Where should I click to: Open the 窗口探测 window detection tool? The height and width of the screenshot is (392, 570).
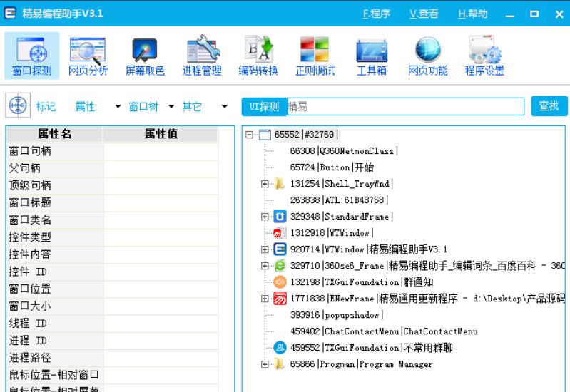(31, 56)
